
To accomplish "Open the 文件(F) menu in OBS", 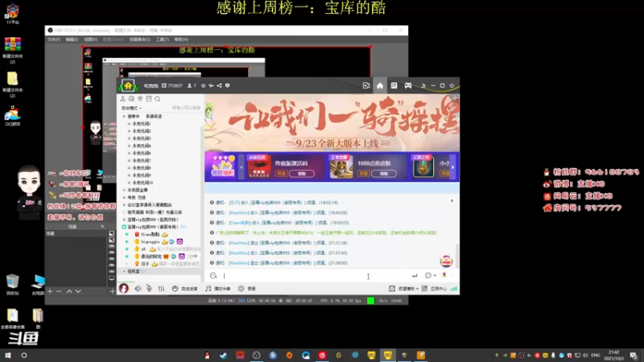I will click(54, 39).
